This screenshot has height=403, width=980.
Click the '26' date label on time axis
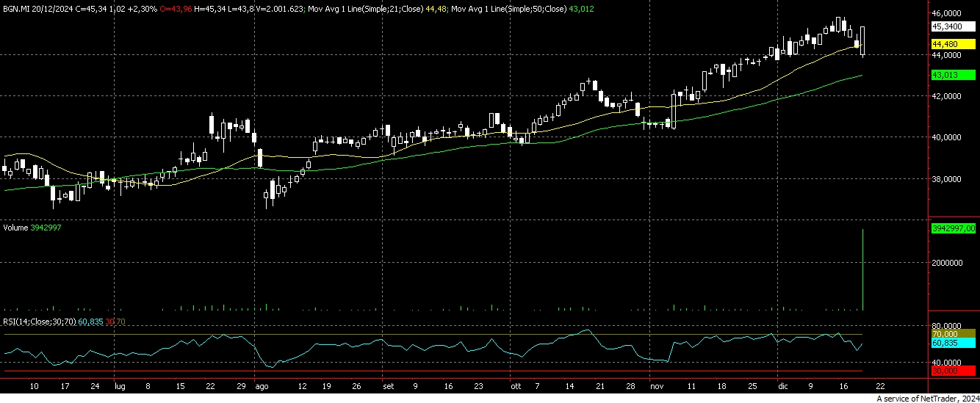tap(357, 385)
